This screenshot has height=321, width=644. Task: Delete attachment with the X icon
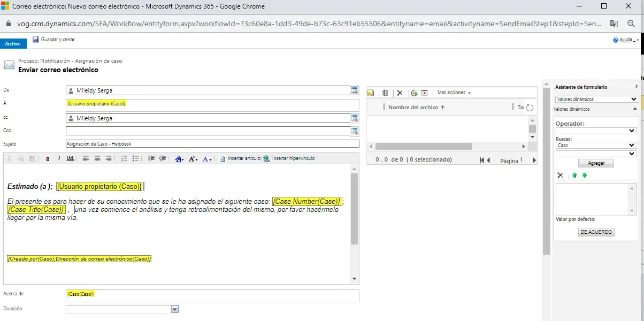(x=399, y=93)
